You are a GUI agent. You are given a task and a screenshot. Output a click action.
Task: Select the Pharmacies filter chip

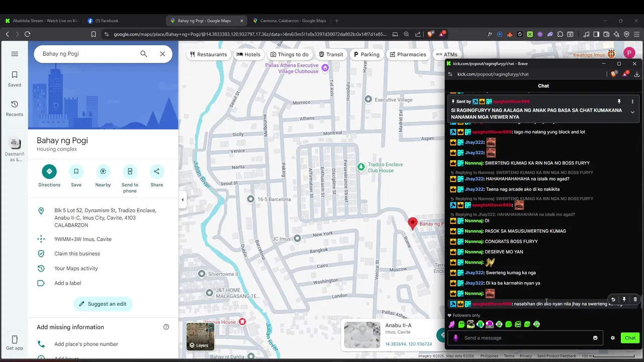click(408, 54)
